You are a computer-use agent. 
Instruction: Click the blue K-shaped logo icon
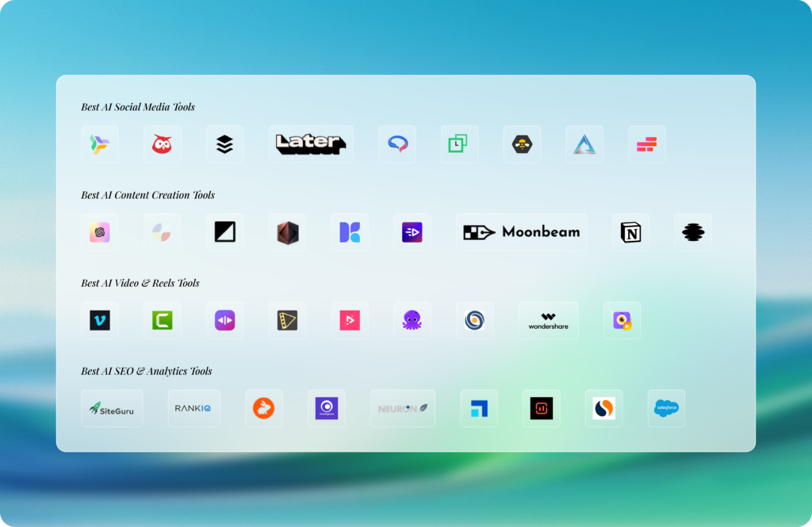350,232
